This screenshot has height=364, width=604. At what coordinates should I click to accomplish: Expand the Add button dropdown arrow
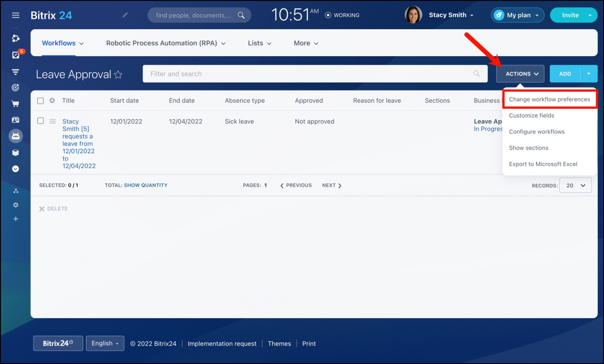pos(589,74)
